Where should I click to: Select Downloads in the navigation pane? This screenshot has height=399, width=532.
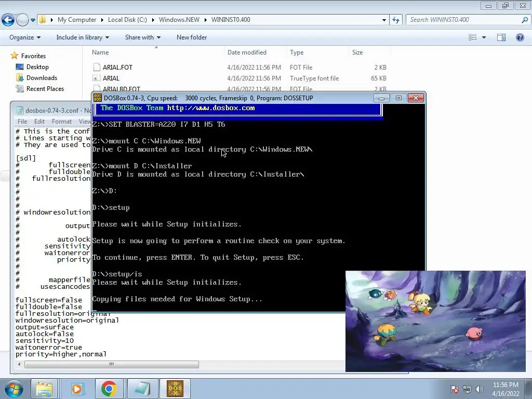pos(42,78)
